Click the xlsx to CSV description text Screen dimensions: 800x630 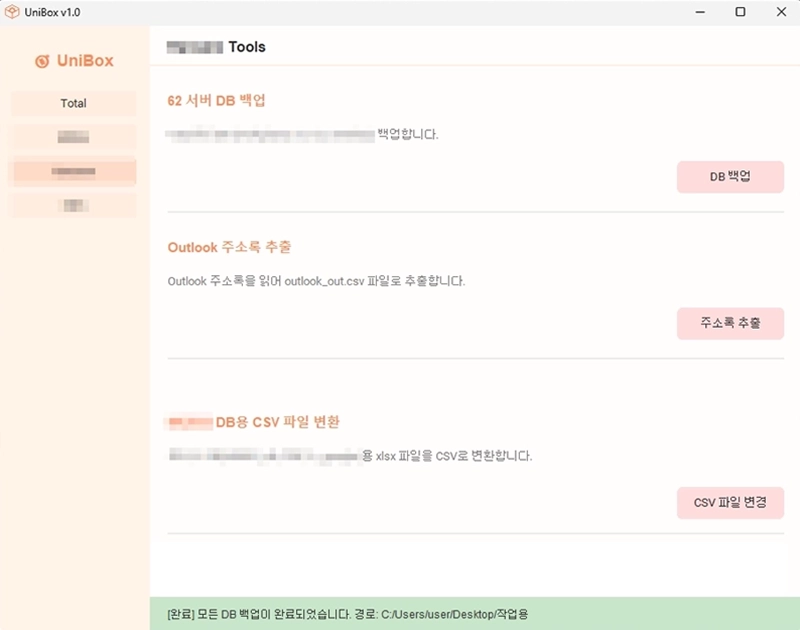(x=350, y=456)
